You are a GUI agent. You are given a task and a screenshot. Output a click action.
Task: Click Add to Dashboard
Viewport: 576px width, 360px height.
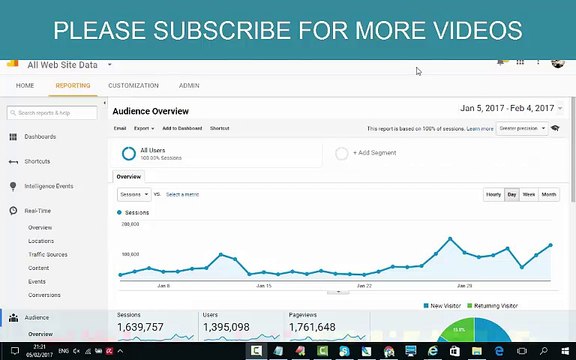(182, 128)
